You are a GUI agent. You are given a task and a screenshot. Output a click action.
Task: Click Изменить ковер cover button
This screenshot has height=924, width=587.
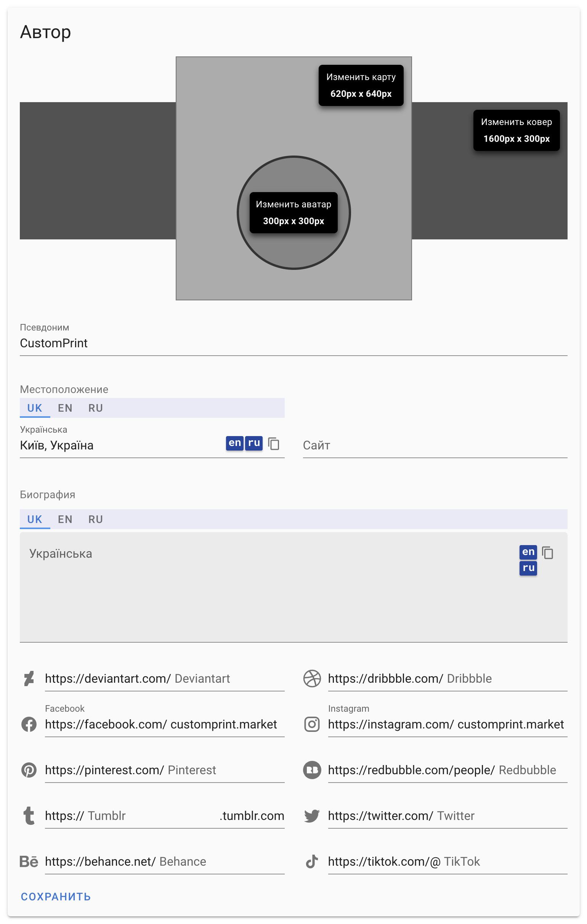click(x=516, y=130)
